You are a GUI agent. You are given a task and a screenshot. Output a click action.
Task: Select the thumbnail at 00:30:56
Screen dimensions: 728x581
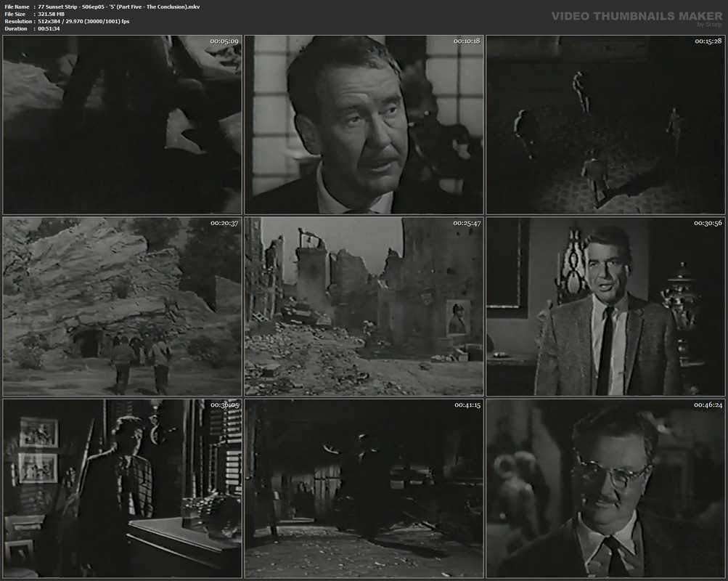pos(605,306)
